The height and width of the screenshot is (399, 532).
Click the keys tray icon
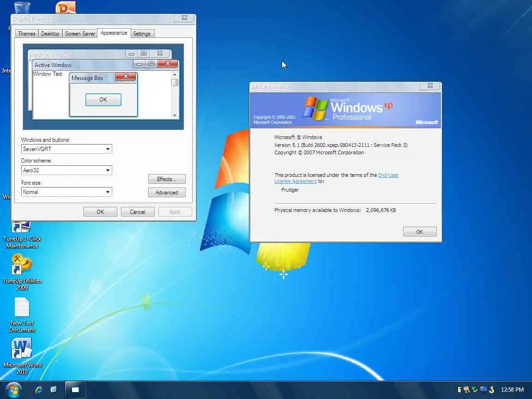pos(467,389)
